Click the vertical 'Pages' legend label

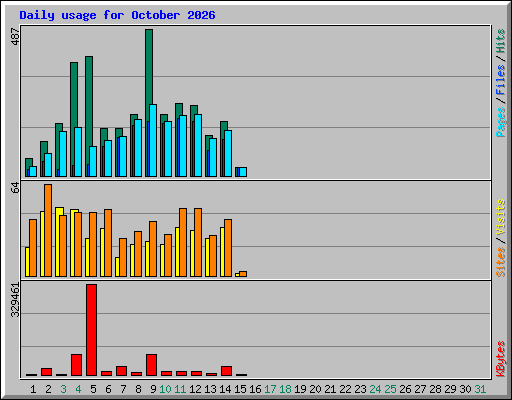tap(501, 122)
